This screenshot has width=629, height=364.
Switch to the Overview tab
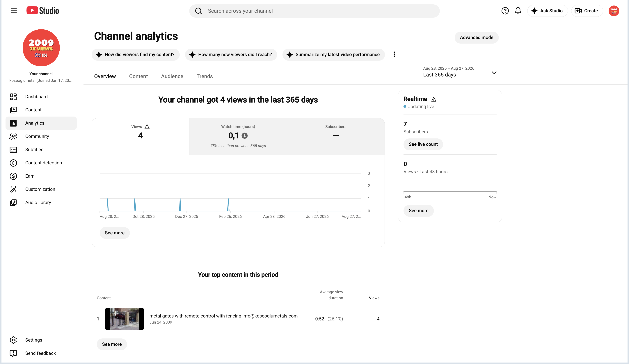pyautogui.click(x=105, y=76)
